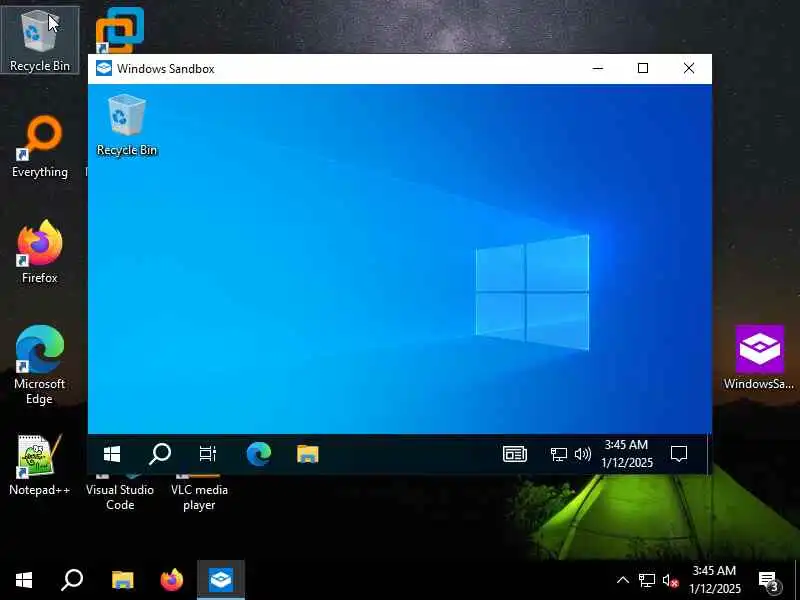The image size is (800, 600).
Task: Open the host Start menu
Action: click(x=23, y=580)
